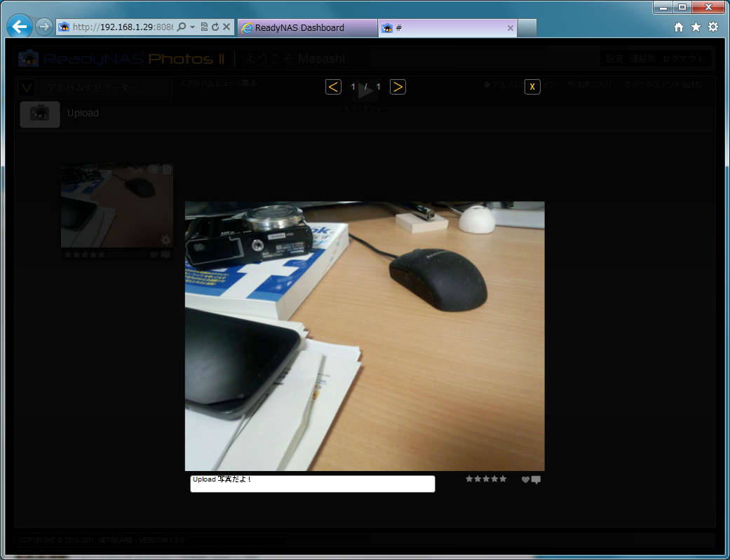Toggle the heart icon under the thumbnail

tap(154, 256)
